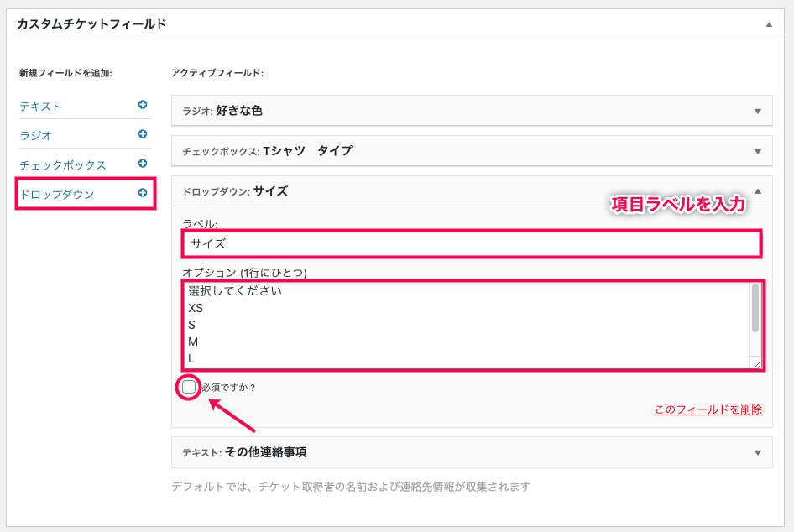This screenshot has height=532, width=794.
Task: Toggle the 必須ですか？ checkbox
Action: (189, 387)
